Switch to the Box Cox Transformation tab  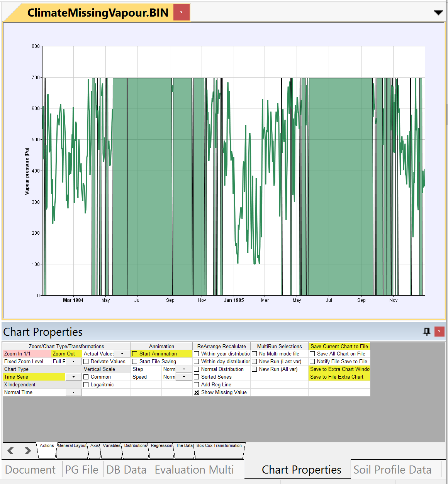click(x=219, y=450)
